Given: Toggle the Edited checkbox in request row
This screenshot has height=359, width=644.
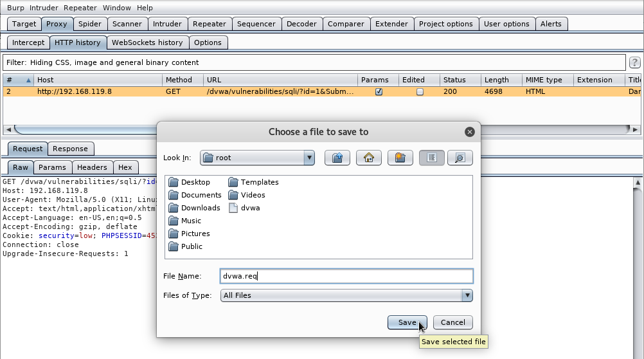Looking at the screenshot, I should tap(420, 92).
